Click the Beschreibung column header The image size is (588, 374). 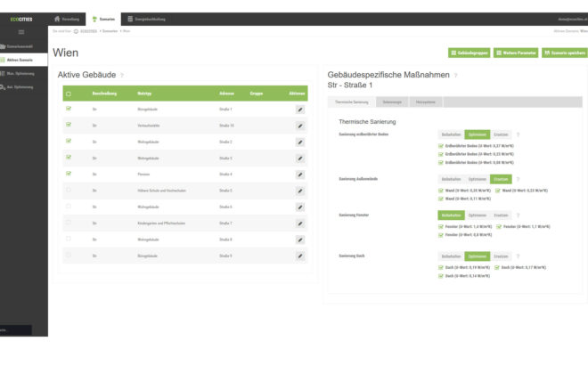pyautogui.click(x=104, y=93)
